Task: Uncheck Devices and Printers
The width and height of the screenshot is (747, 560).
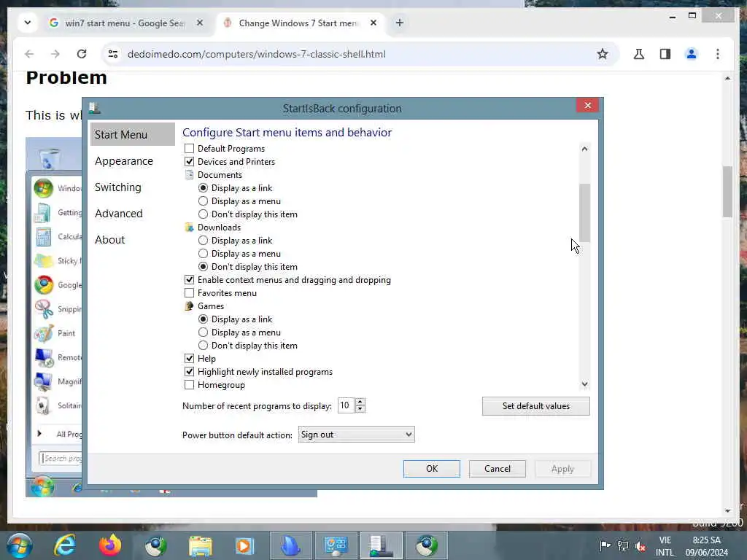Action: click(x=189, y=162)
